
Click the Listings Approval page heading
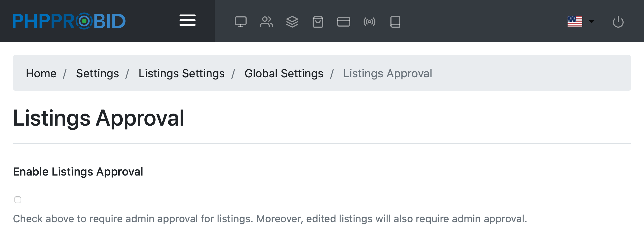point(98,118)
